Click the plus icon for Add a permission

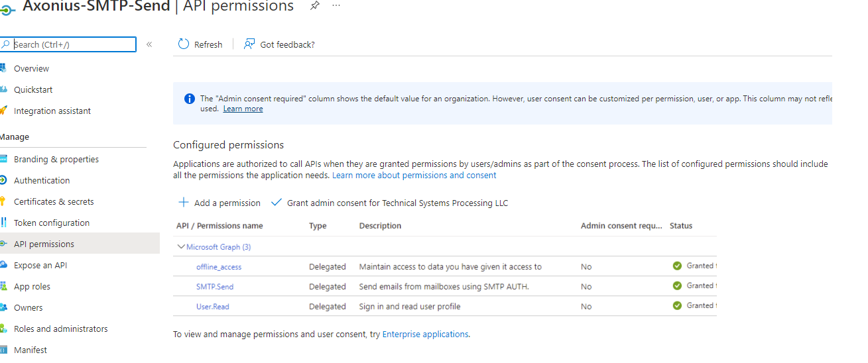pos(184,203)
